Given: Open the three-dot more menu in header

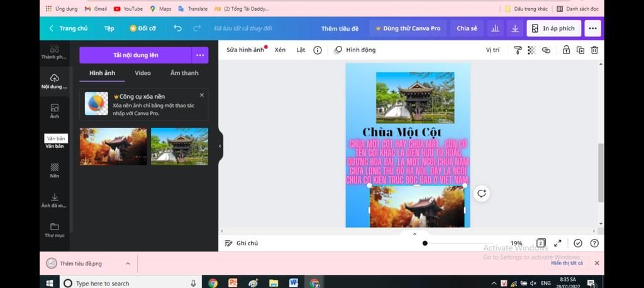Looking at the screenshot, I should (x=592, y=28).
